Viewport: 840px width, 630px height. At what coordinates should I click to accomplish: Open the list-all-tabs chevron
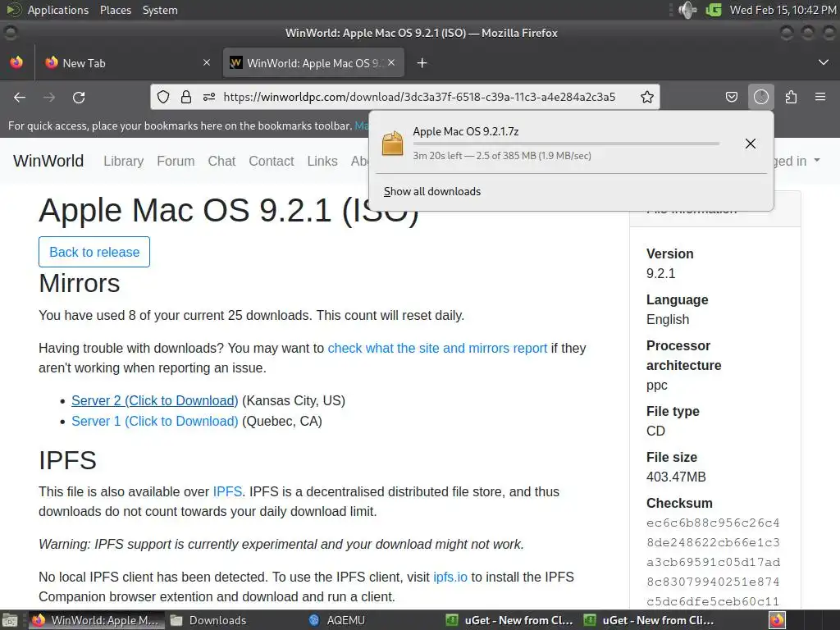[x=824, y=62]
